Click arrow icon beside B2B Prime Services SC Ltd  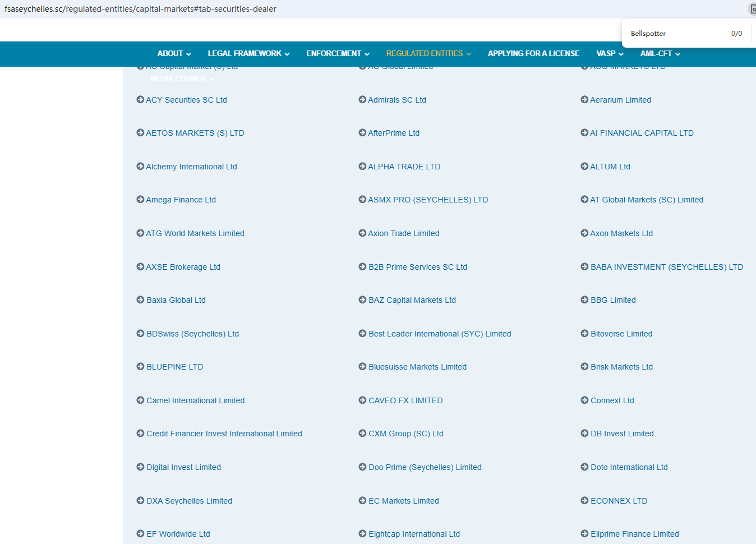coord(362,266)
